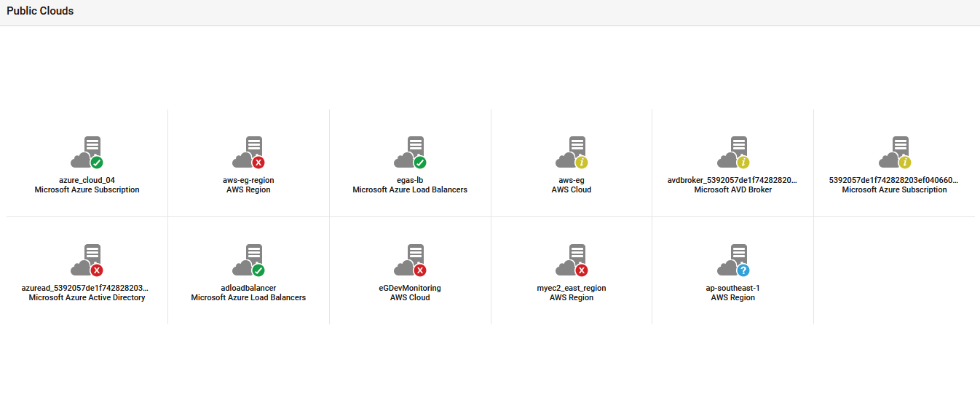Click the ap-southeast-1 cloud icon

pos(733,261)
